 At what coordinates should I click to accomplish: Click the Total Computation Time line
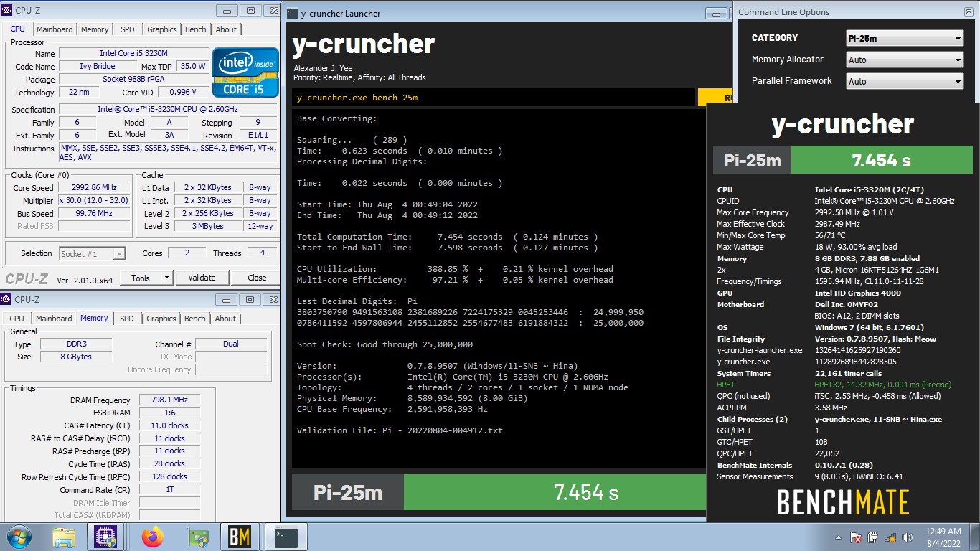tap(448, 237)
